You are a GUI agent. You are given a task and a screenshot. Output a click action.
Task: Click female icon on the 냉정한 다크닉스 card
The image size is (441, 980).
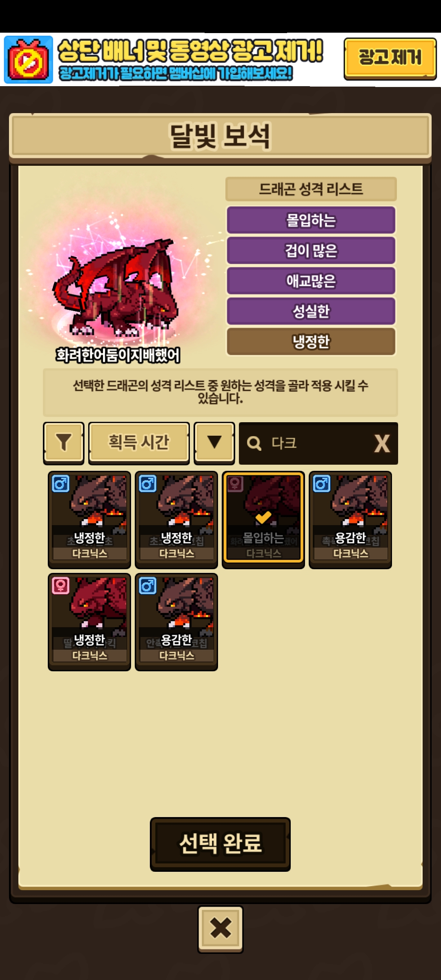(61, 586)
